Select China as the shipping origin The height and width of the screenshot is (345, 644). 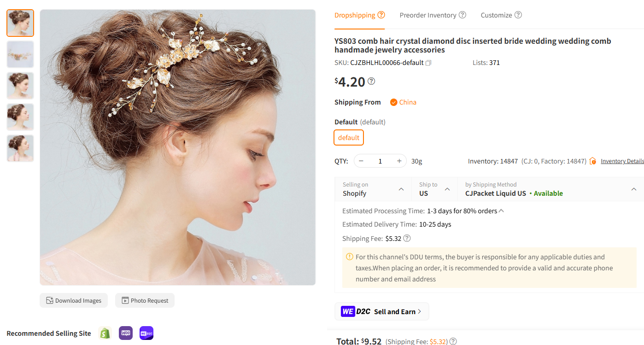pyautogui.click(x=403, y=102)
